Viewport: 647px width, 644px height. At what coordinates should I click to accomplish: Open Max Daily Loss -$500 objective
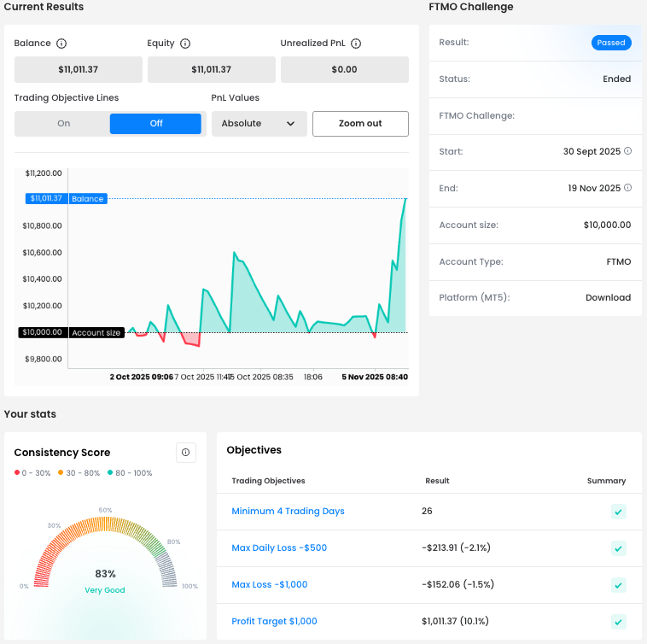click(278, 548)
